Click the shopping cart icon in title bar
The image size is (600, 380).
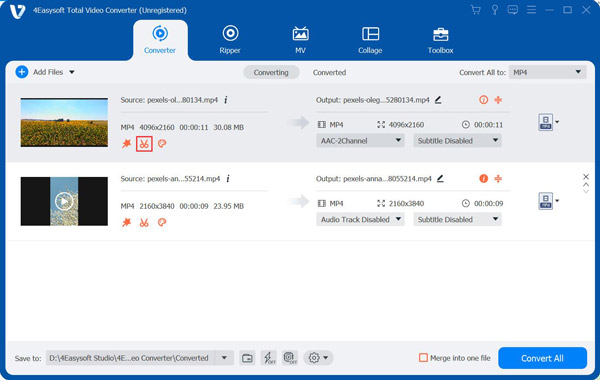(476, 10)
